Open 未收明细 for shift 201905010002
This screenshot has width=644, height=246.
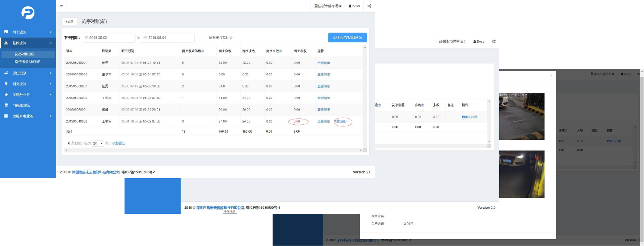[x=340, y=121]
